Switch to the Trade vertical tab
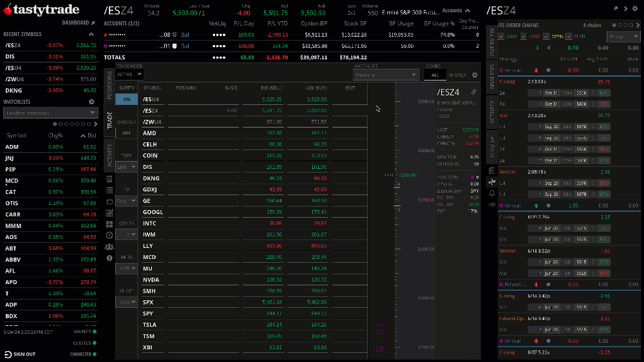This screenshot has width=644, height=362. pyautogui.click(x=109, y=120)
